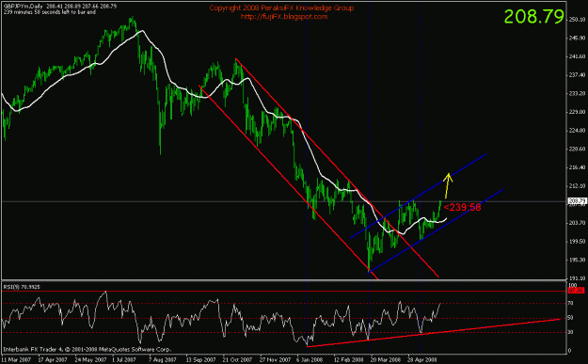
Task: Click the 191.10 price axis label
Action: click(x=577, y=278)
